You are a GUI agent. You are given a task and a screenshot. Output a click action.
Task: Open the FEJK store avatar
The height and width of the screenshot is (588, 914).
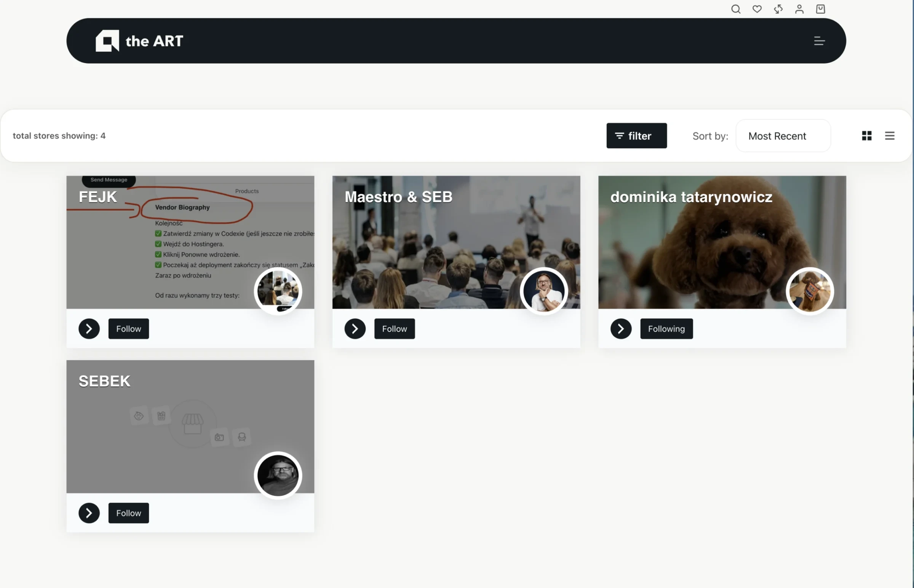coord(278,291)
